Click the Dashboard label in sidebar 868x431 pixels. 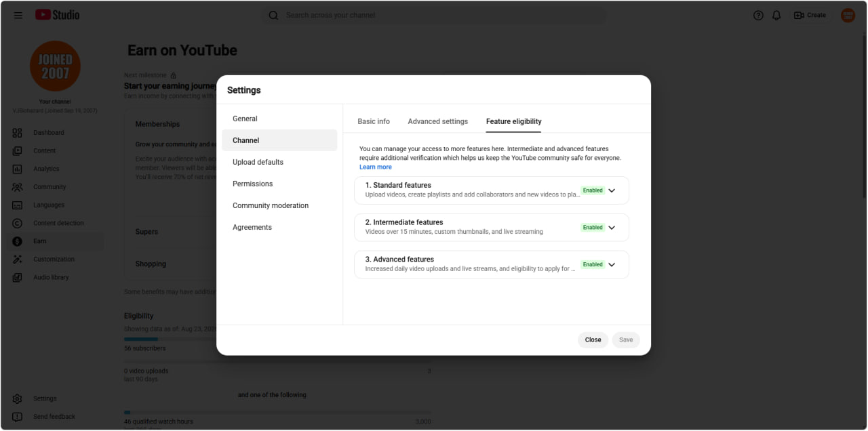[x=49, y=133]
